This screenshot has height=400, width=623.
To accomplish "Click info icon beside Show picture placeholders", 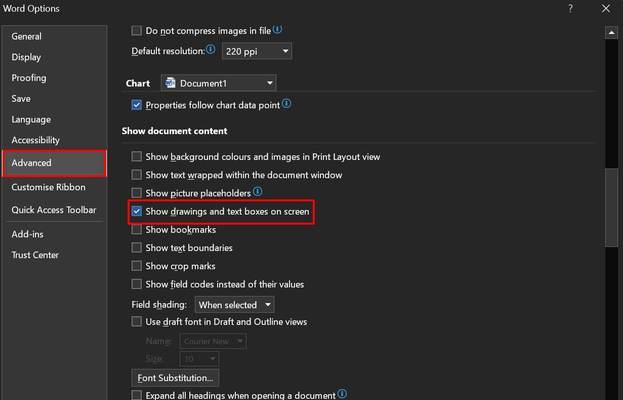I will pos(257,191).
